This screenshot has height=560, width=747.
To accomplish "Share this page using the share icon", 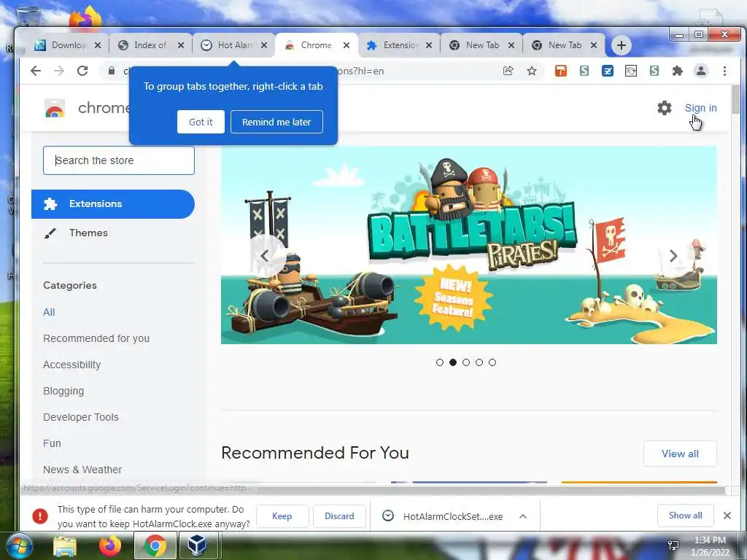I will [x=508, y=71].
